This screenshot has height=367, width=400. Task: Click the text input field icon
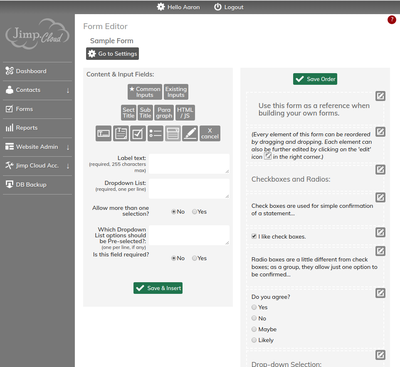point(103,134)
